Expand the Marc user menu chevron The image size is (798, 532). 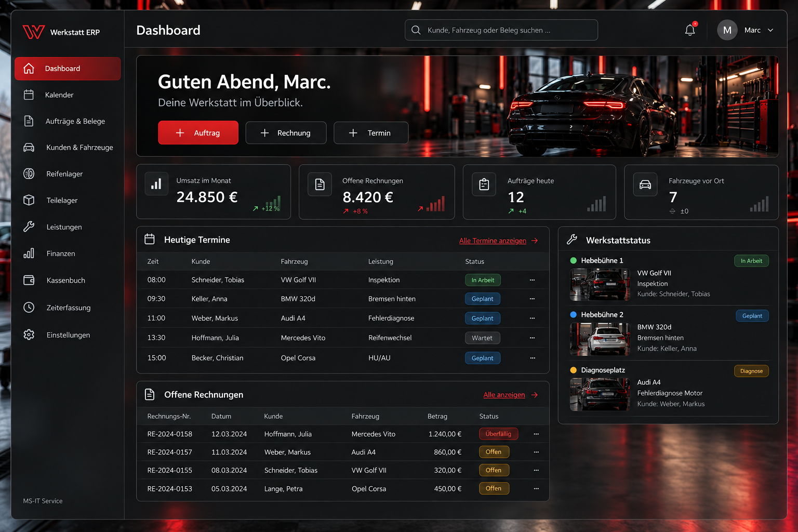pos(770,30)
